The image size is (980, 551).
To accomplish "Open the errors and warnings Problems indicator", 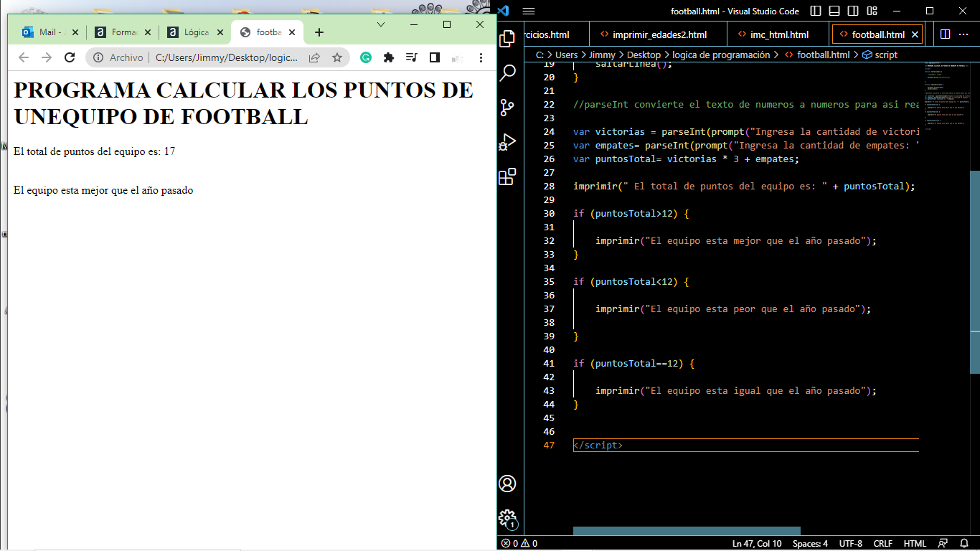I will [519, 544].
